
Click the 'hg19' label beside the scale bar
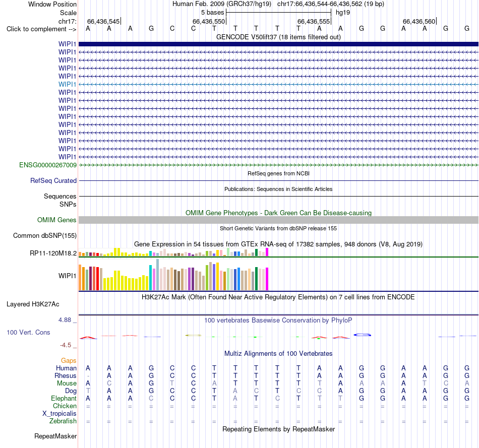(x=343, y=13)
